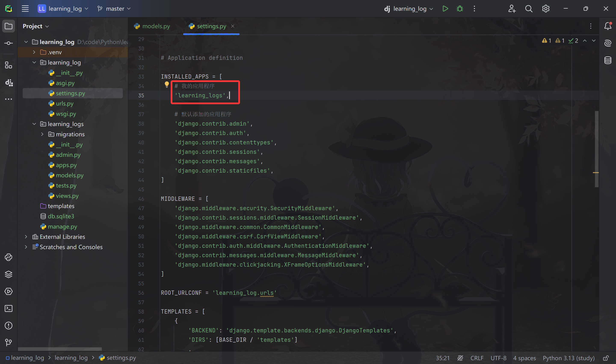
Task: Click the CRLF line separator widget
Action: [477, 358]
